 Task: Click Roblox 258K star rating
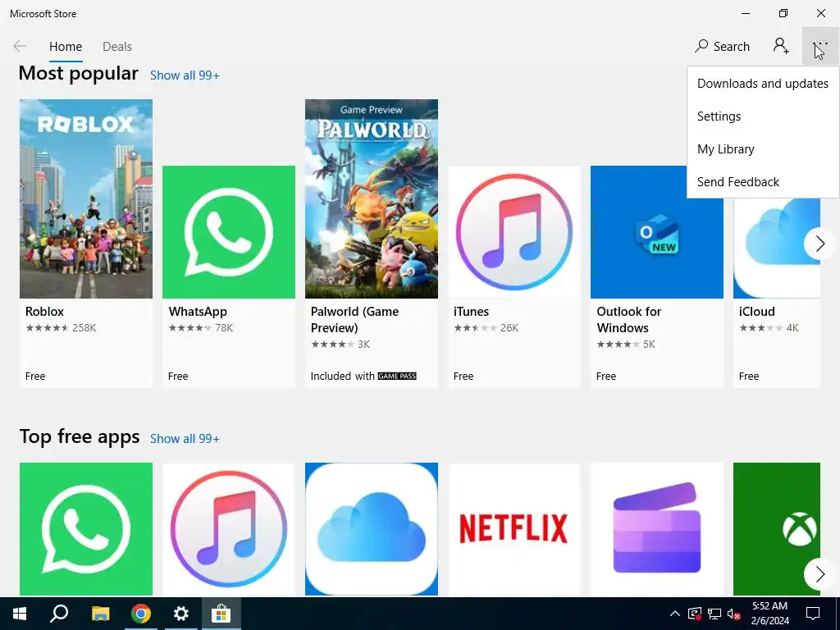[61, 328]
